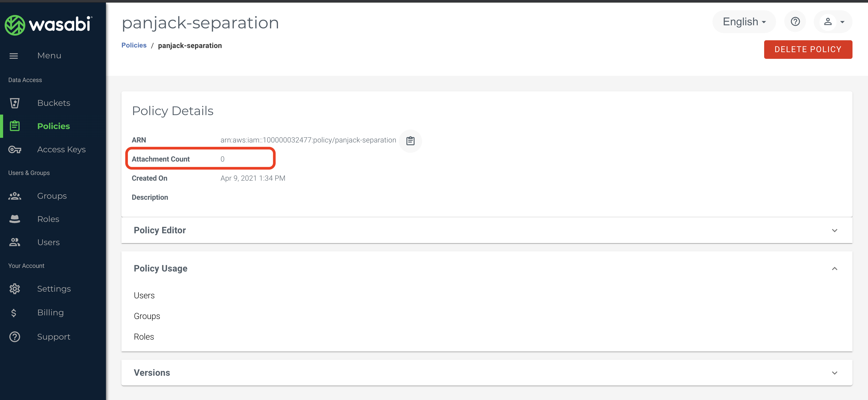Navigate to Access Keys section

coord(61,149)
